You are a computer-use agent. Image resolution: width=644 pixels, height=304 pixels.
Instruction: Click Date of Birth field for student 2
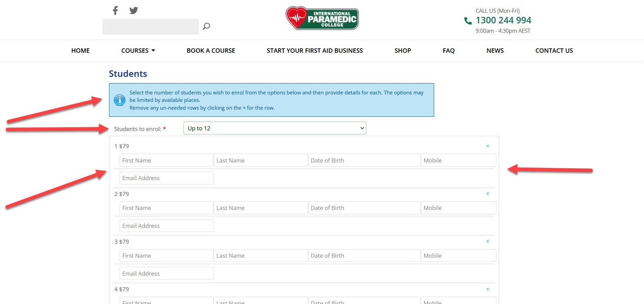[364, 208]
